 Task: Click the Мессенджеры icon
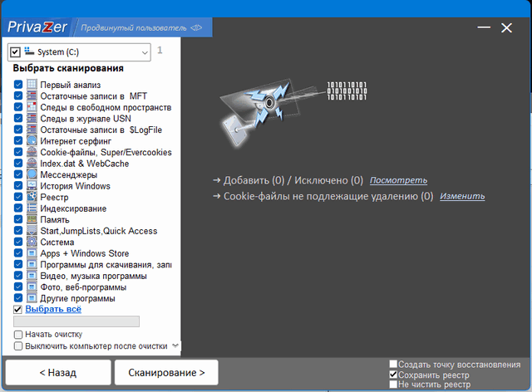pos(32,174)
